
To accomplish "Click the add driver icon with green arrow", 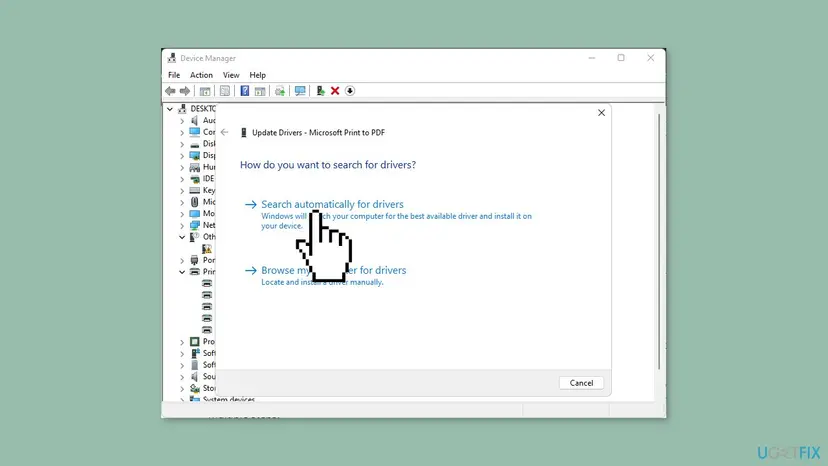I will (x=320, y=91).
